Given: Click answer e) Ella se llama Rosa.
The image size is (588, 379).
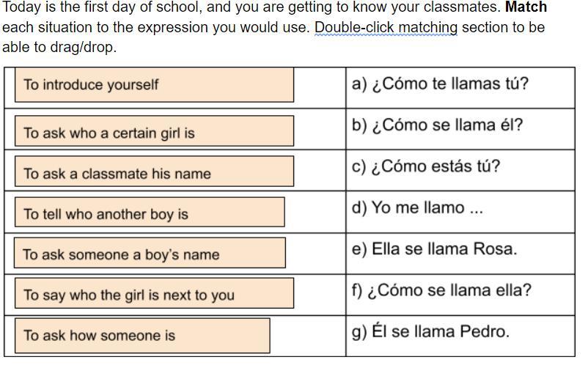Looking at the screenshot, I should [434, 249].
